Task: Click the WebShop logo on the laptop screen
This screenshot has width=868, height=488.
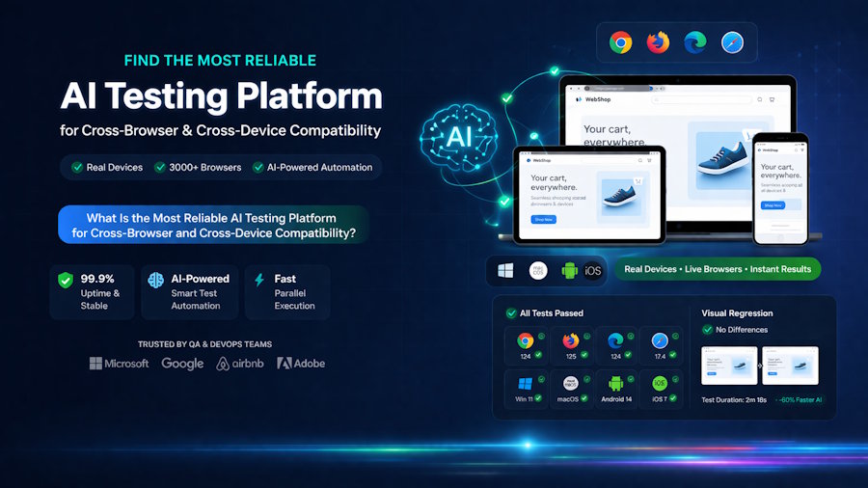Action: [593, 99]
